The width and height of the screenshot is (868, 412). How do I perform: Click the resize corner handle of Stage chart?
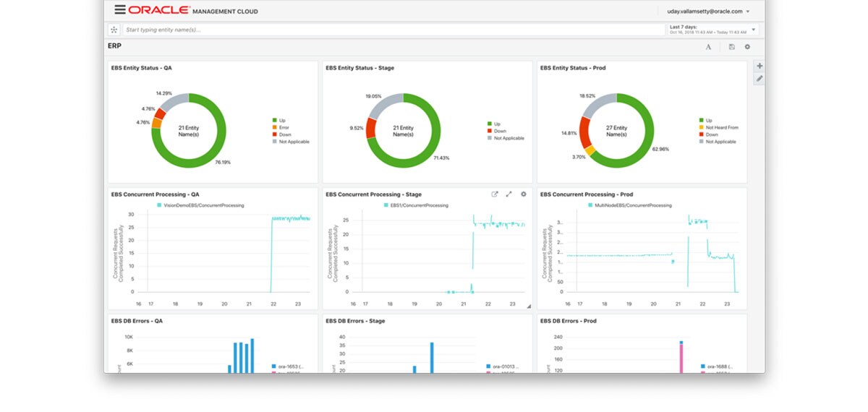[x=528, y=306]
